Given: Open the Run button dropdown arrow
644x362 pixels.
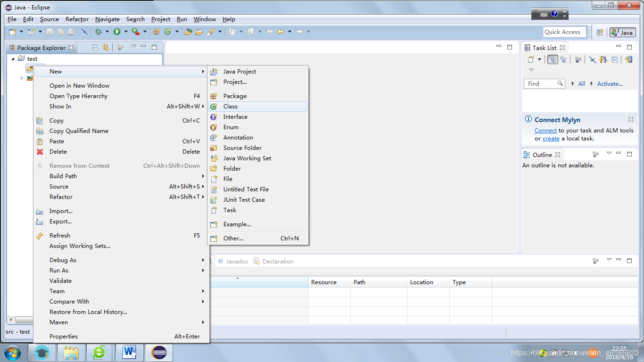Looking at the screenshot, I should click(x=125, y=32).
